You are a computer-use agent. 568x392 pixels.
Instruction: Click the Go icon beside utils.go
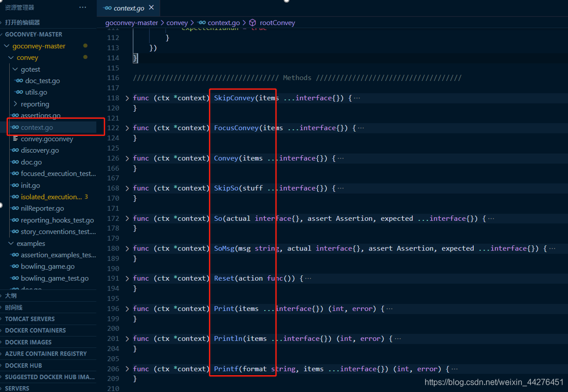(19, 92)
